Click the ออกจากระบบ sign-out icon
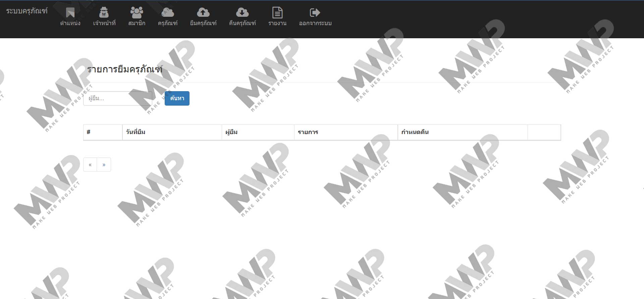 click(315, 12)
